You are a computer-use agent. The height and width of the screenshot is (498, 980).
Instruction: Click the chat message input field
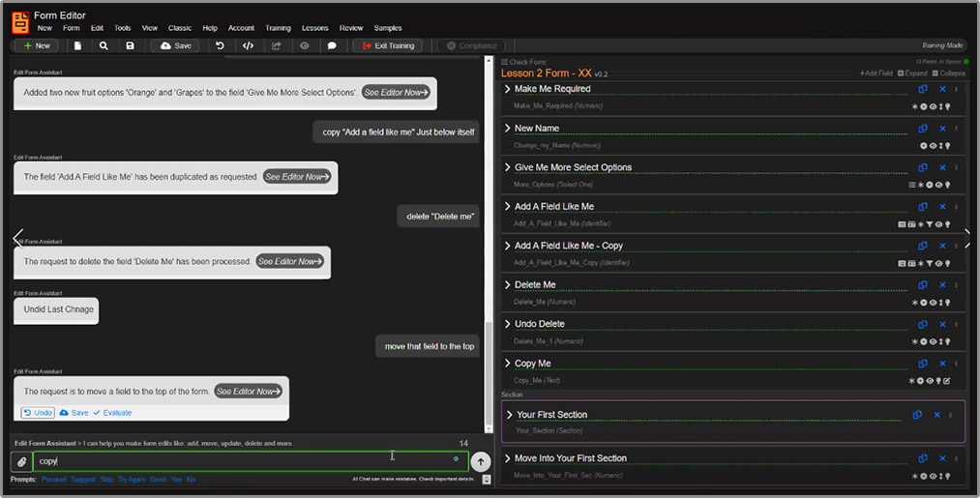[x=250, y=462]
